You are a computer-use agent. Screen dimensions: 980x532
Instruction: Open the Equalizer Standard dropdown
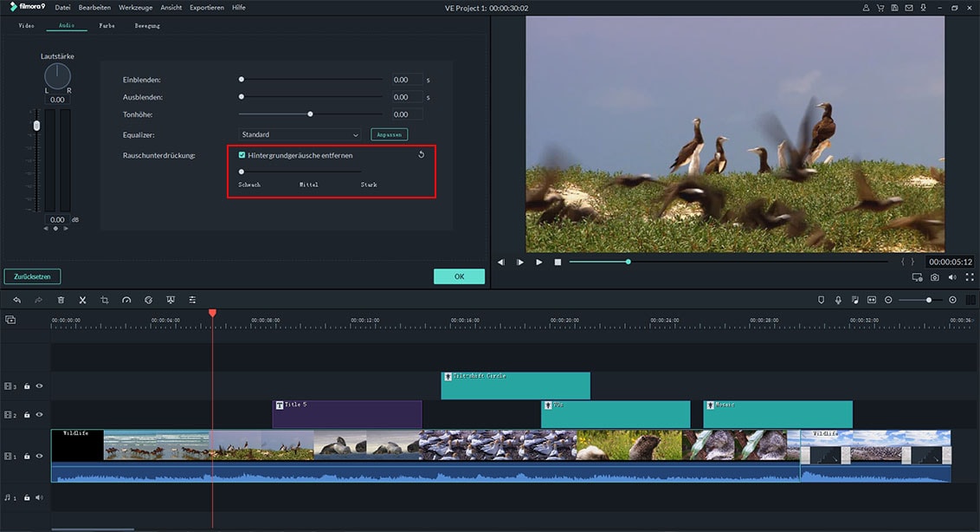300,134
